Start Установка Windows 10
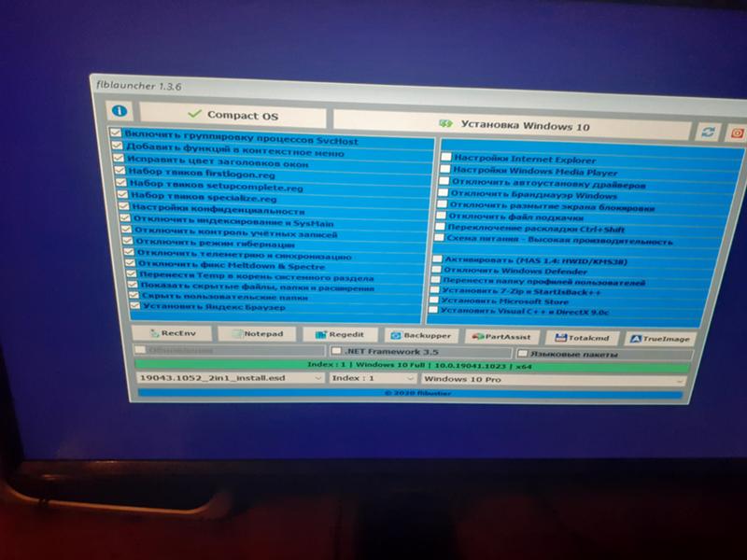This screenshot has height=560, width=747. coord(512,125)
